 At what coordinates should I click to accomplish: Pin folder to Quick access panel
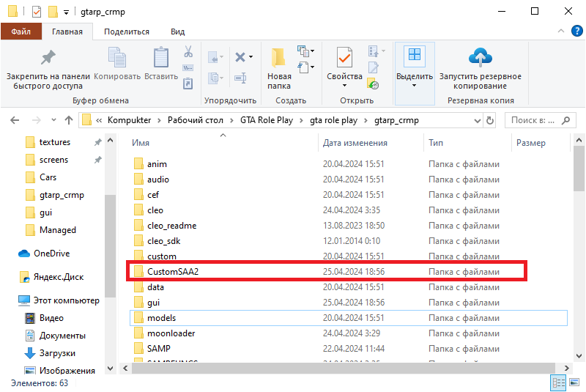[48, 69]
